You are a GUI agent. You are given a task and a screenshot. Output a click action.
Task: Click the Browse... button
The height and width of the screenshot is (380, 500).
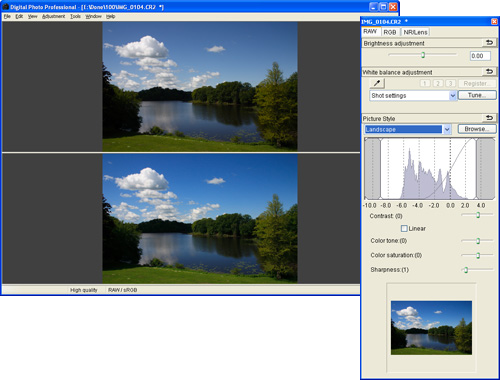(x=477, y=129)
